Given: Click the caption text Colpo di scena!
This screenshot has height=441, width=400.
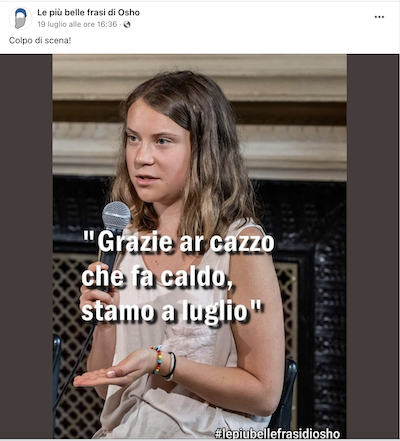Looking at the screenshot, I should (x=40, y=40).
